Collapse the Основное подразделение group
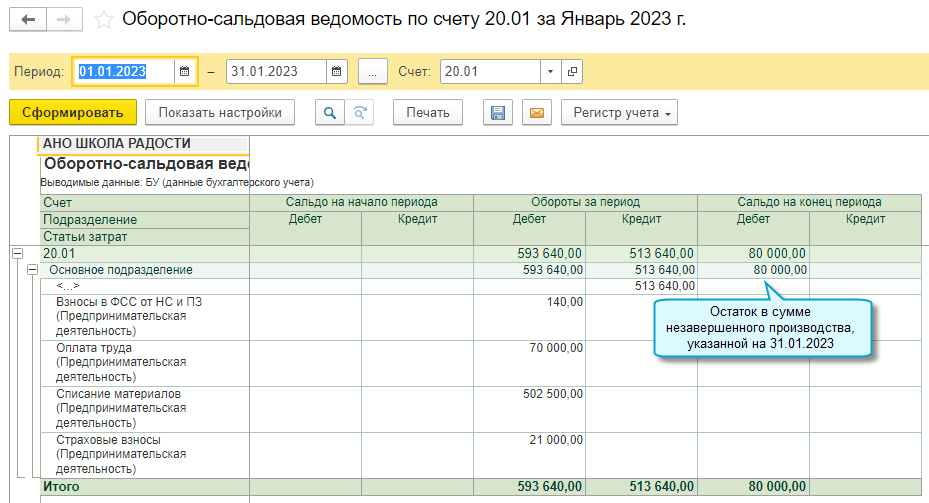Viewport: 929px width, 503px height. click(x=33, y=270)
